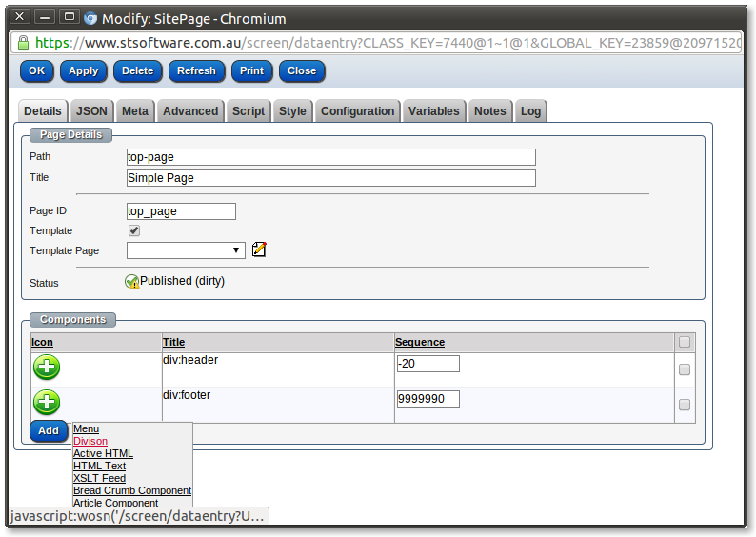Sort components by the Sequence column header
756x537 pixels.
click(420, 342)
